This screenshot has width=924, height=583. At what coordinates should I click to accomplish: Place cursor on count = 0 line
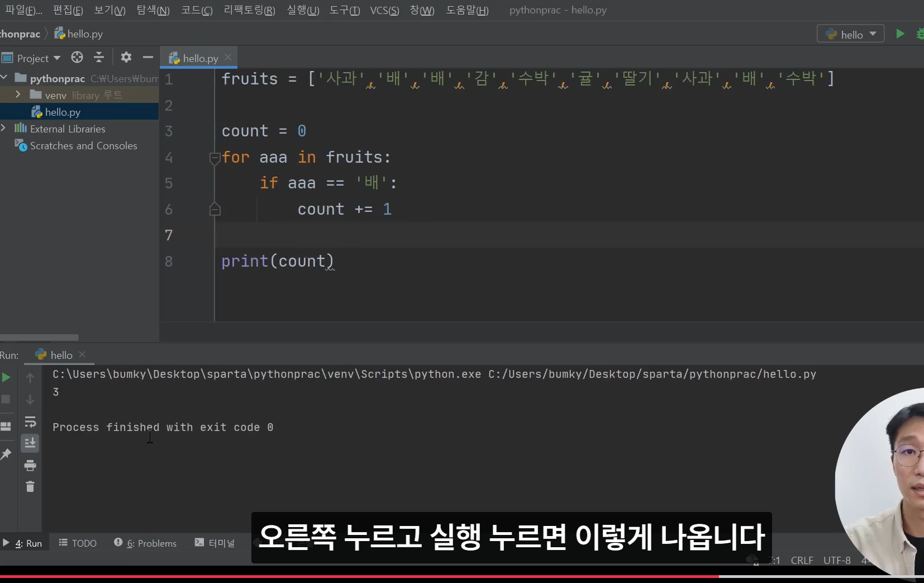pos(264,131)
